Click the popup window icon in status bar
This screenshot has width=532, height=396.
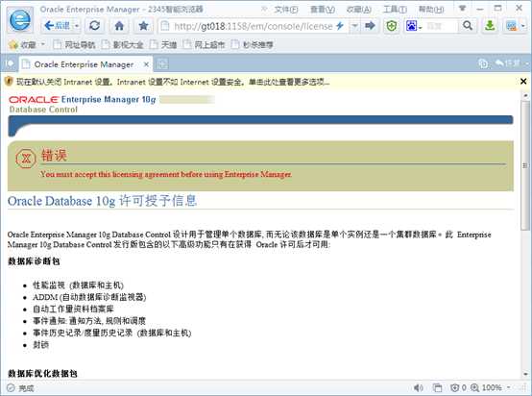pyautogui.click(x=437, y=387)
